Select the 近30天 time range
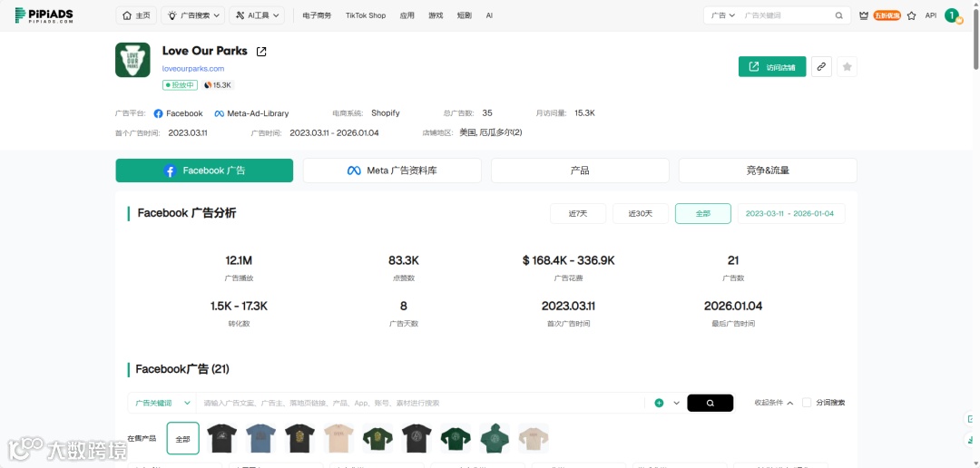Screen dimensions: 980x468 coord(641,214)
